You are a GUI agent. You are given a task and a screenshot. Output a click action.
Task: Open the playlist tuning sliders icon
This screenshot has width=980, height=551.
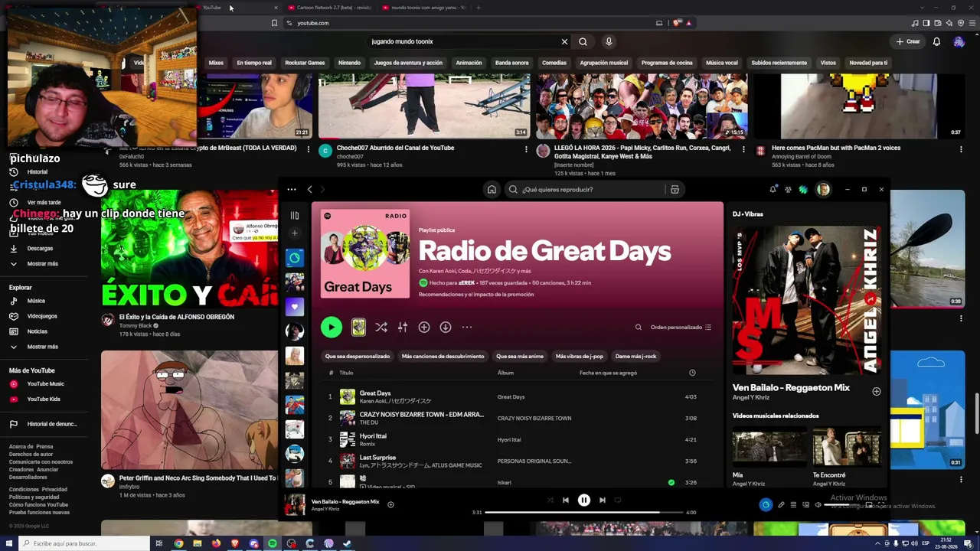(403, 328)
